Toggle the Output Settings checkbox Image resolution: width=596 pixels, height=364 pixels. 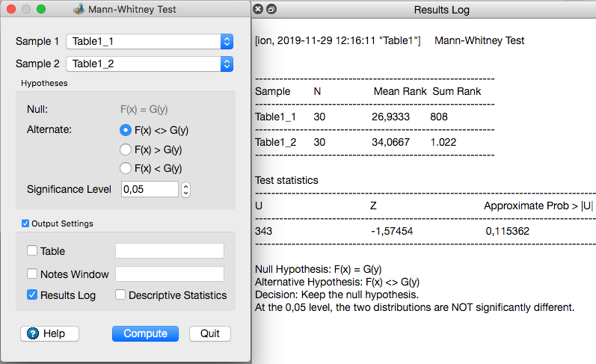[26, 223]
